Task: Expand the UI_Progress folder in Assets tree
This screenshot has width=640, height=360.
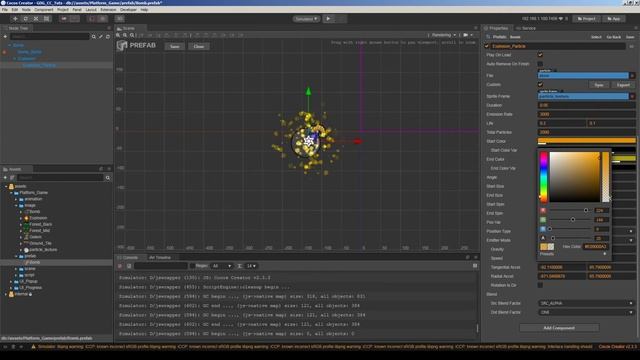Action: pos(11,288)
